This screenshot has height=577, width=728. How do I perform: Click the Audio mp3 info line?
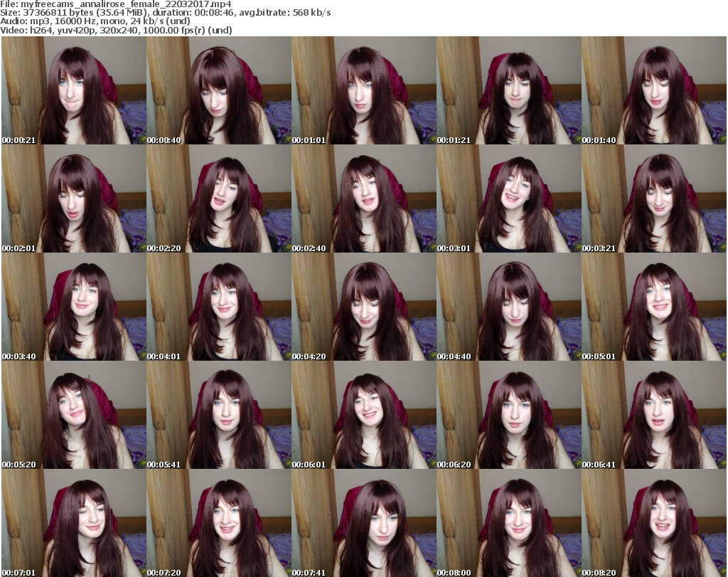[x=95, y=21]
